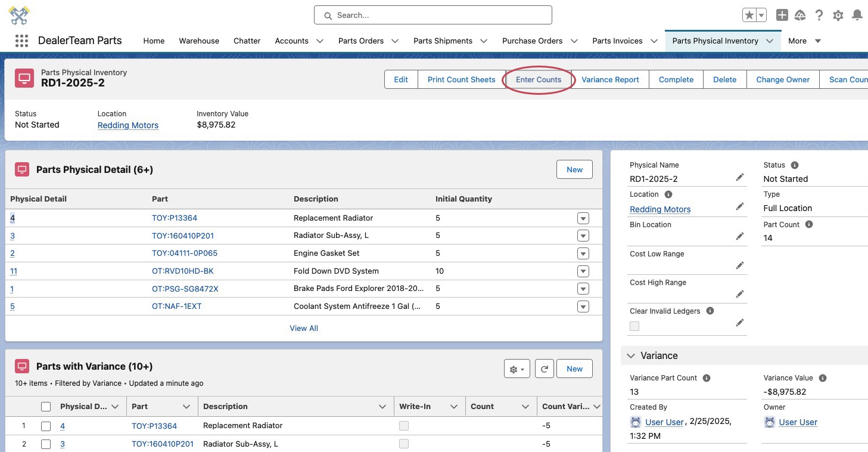This screenshot has width=868, height=452.
Task: Open the Setup gear icon
Action: [x=838, y=16]
